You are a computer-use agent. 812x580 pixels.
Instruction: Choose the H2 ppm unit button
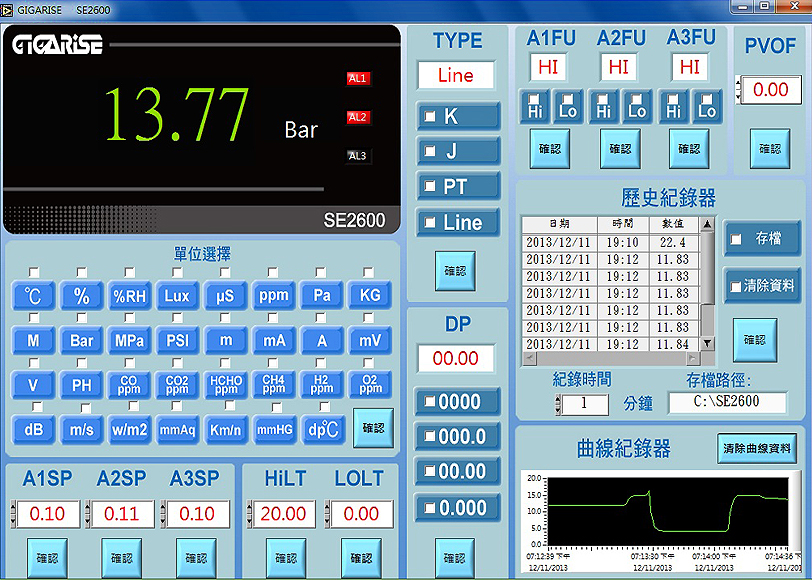(x=322, y=385)
